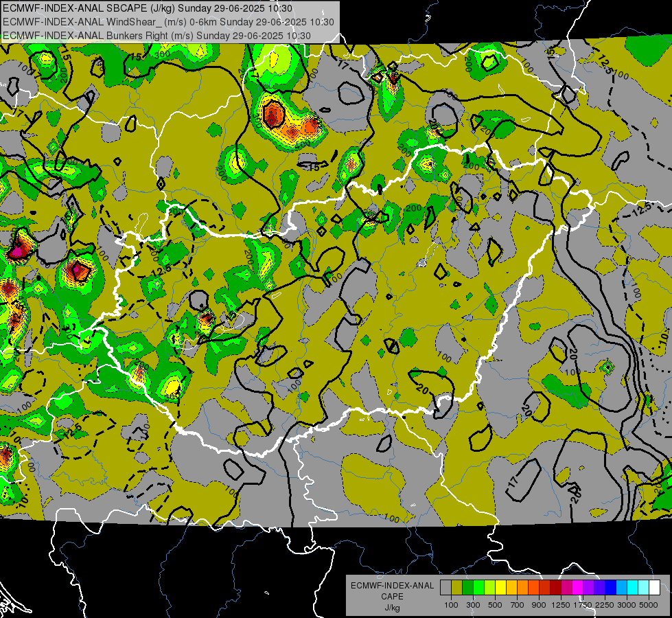Select the orange legend swatch
Image resolution: width=672 pixels, height=618 pixels.
coord(523,588)
